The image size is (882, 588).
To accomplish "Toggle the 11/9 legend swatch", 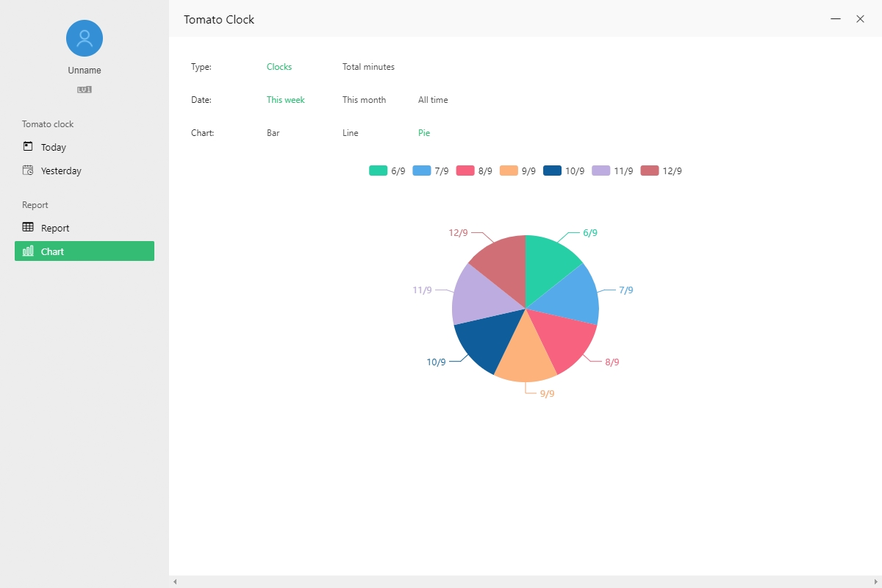I will click(x=601, y=171).
